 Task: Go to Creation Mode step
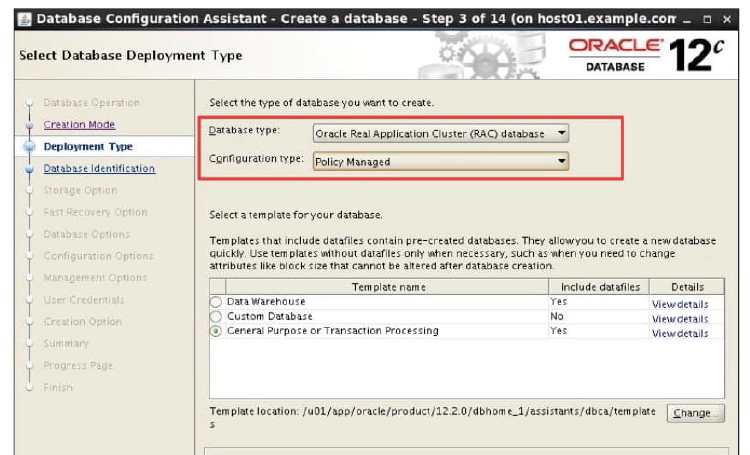[x=79, y=125]
